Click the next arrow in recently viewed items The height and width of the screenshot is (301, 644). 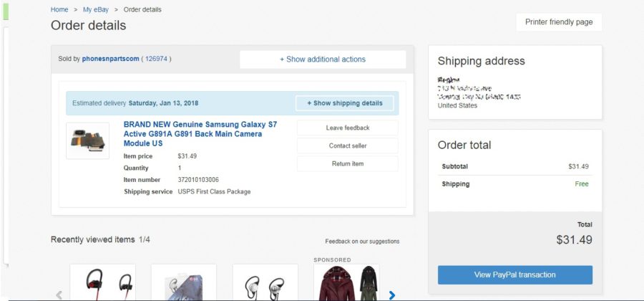coord(391,294)
